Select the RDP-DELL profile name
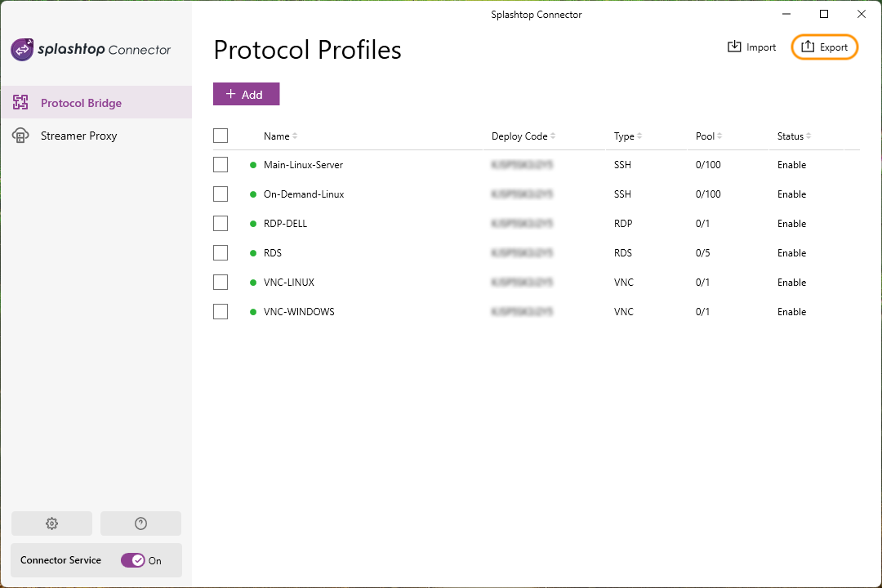Screen dimensions: 882x588 (285, 224)
